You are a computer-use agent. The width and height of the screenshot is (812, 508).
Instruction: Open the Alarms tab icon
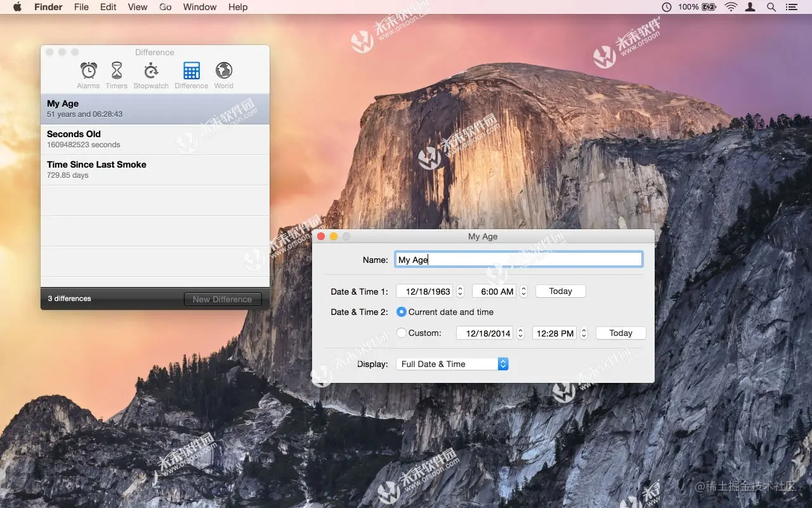pos(88,70)
